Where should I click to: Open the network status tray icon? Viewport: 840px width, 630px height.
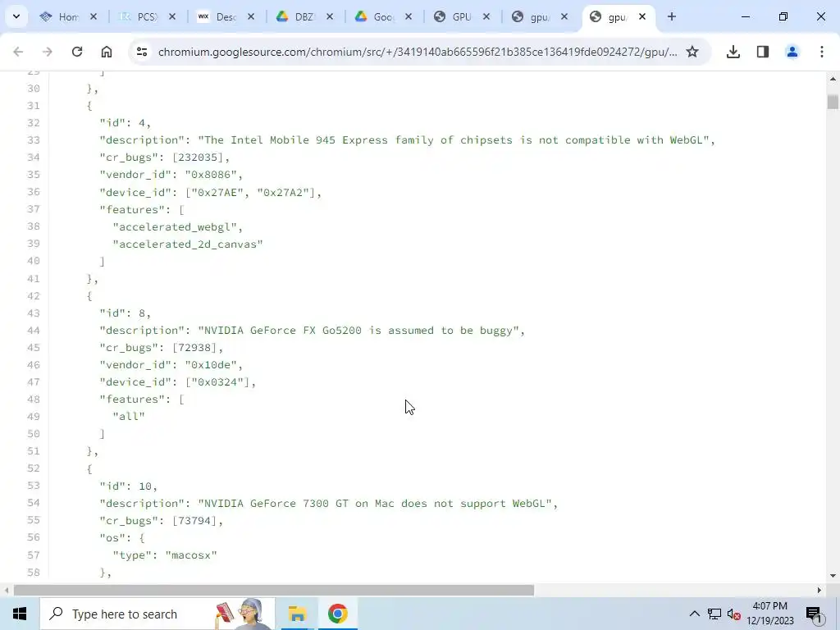[714, 614]
